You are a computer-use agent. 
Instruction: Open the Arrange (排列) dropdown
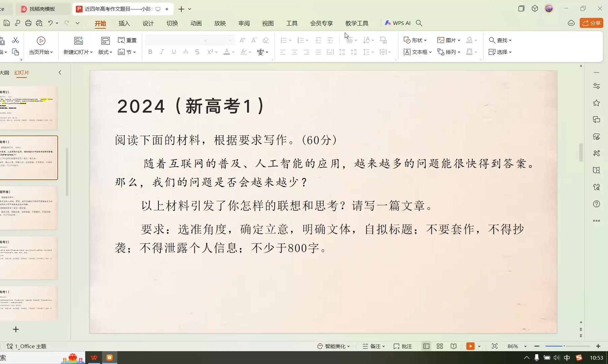pos(449,52)
